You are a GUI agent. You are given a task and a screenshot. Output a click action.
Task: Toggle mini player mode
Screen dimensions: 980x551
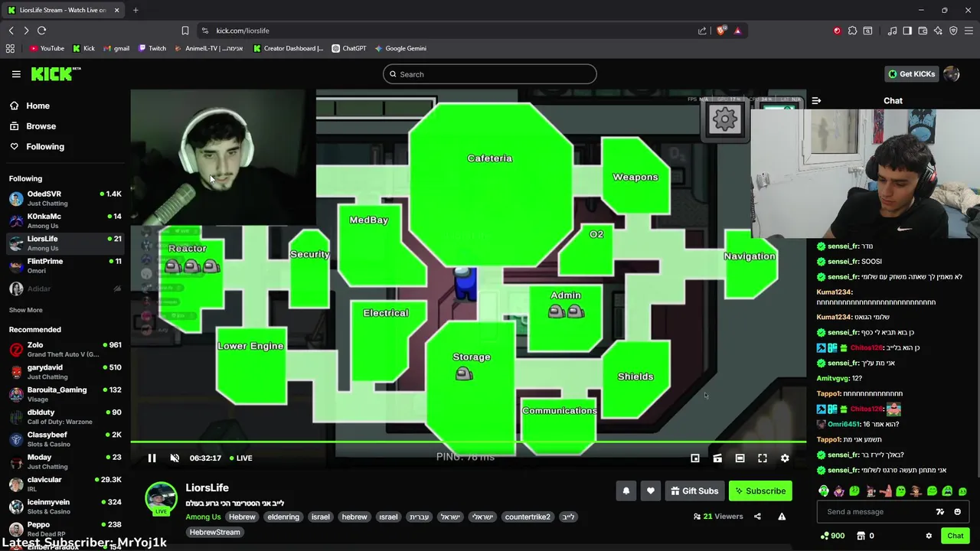click(x=695, y=458)
